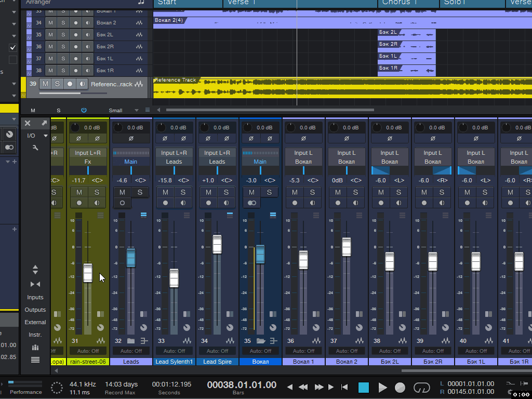The image size is (532, 399).
Task: Open output selector Leads on Lead Spire
Action: (217, 162)
